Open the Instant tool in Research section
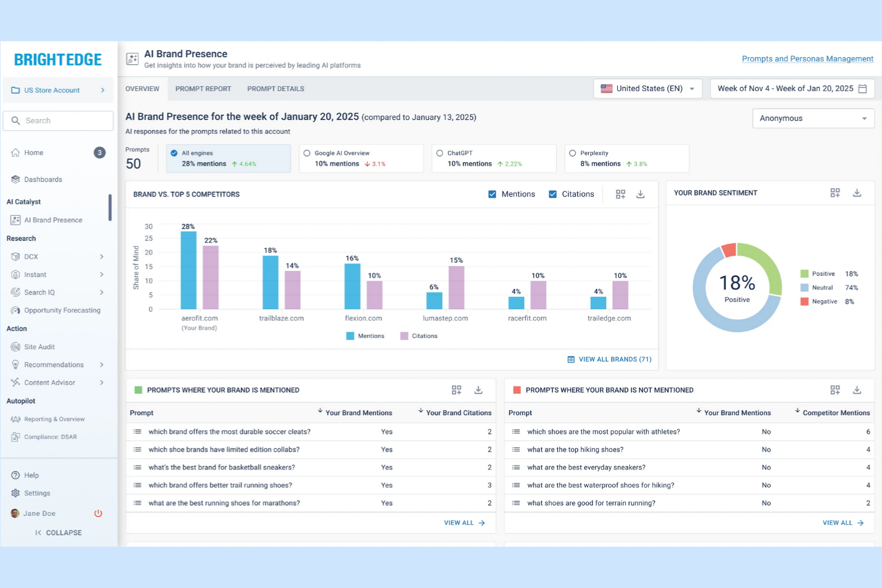 (x=16, y=275)
